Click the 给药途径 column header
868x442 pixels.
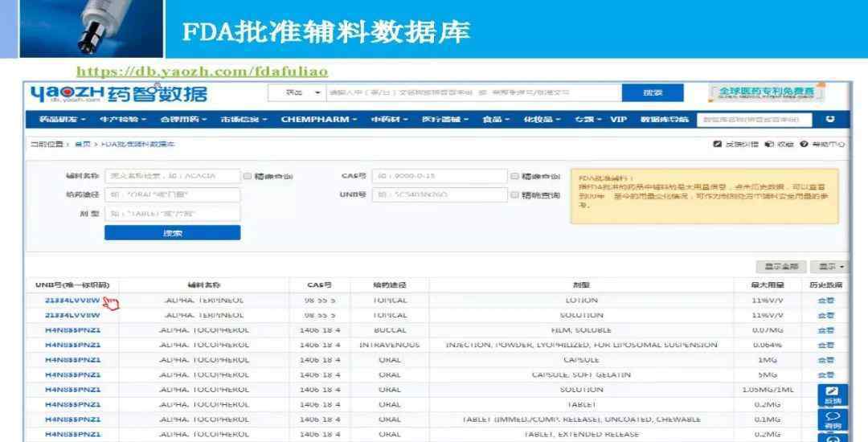(x=389, y=285)
